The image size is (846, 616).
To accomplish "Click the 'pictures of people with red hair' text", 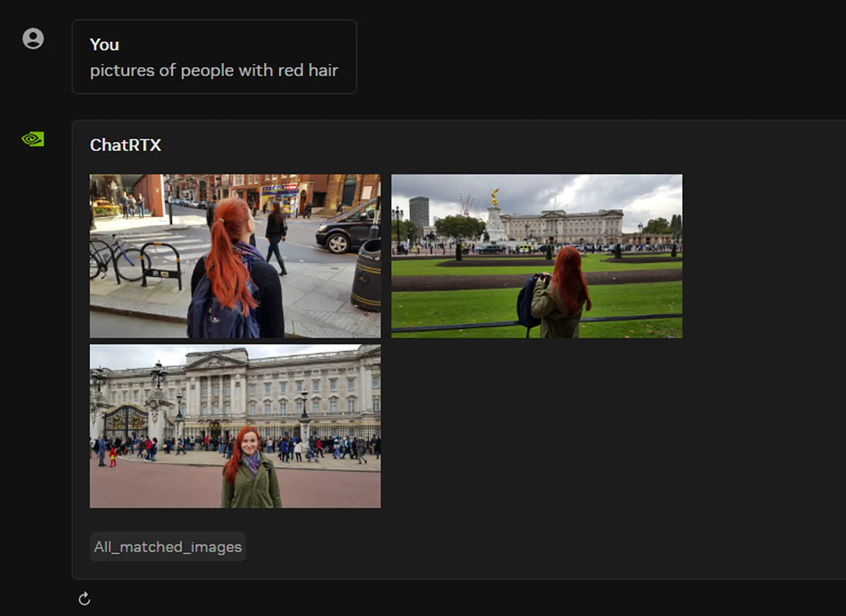I will pyautogui.click(x=214, y=70).
